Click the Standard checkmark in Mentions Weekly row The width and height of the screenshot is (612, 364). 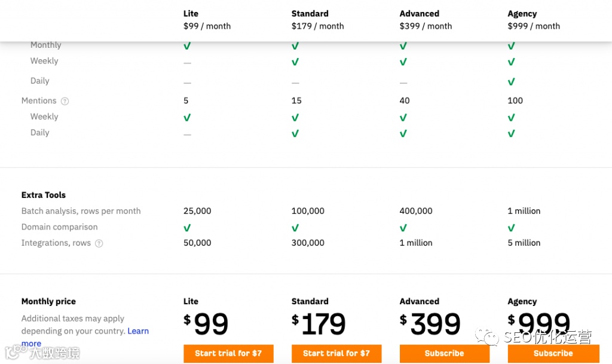[295, 117]
